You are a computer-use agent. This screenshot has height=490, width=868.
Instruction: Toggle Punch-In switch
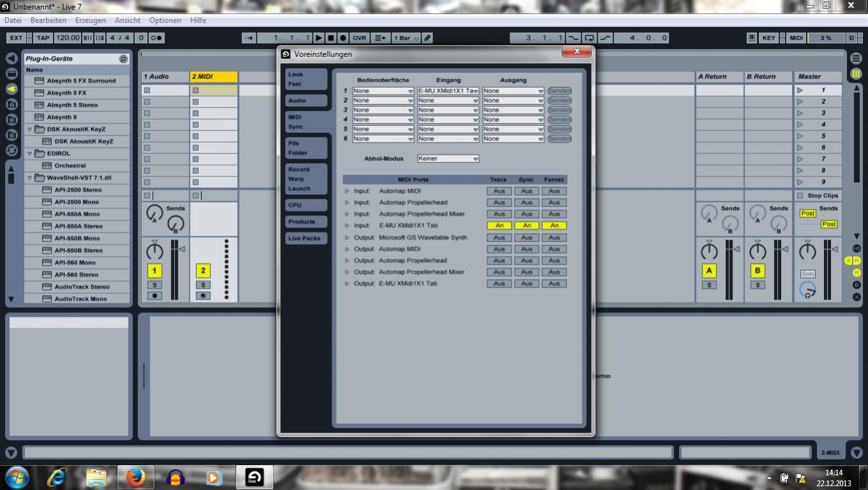coord(574,38)
